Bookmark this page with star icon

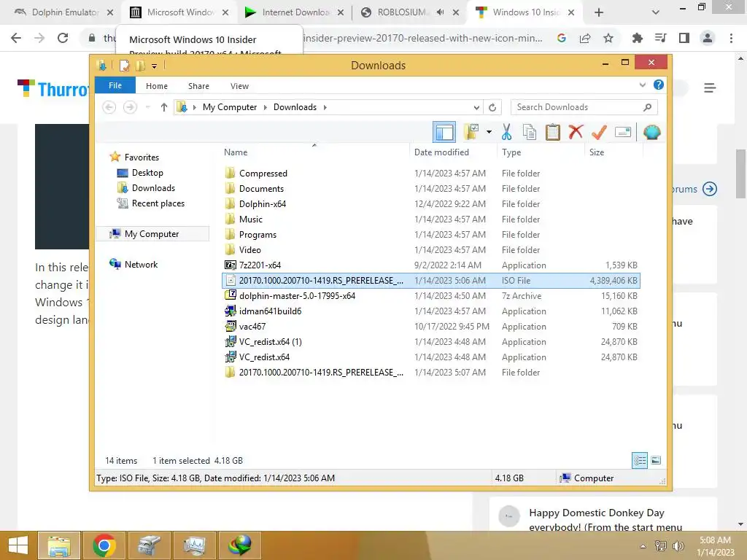coord(608,38)
